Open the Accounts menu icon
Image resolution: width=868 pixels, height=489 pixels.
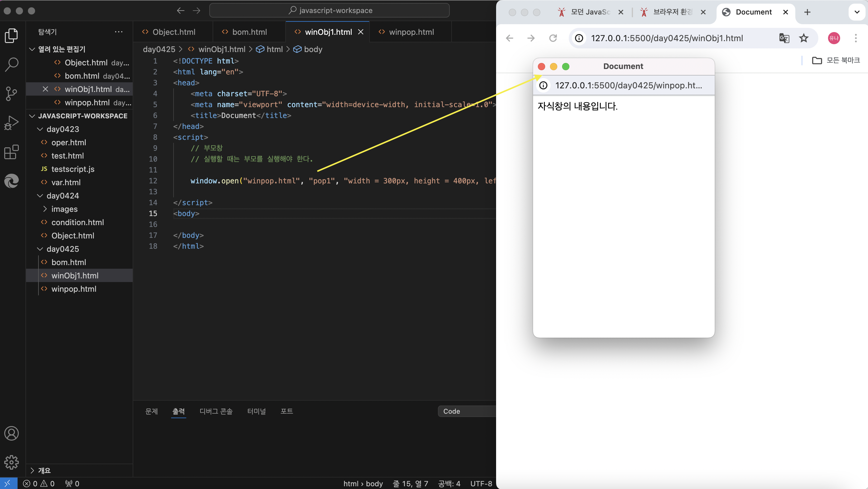[x=12, y=433]
